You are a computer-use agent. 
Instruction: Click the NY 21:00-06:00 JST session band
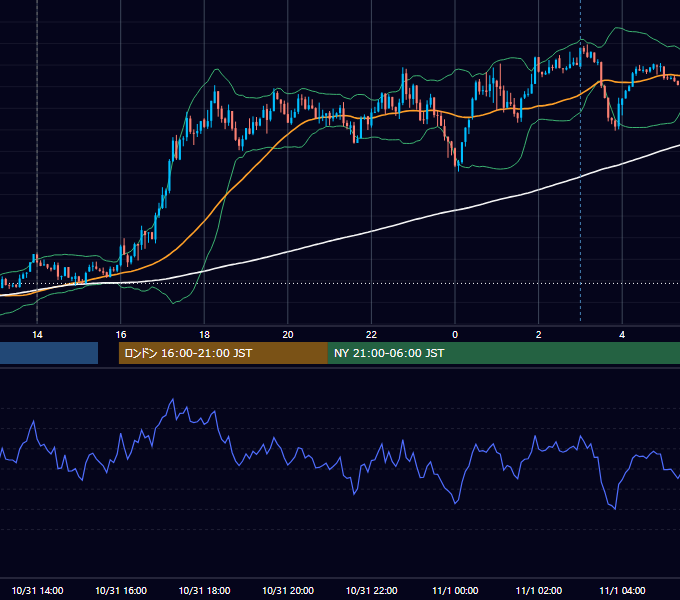click(x=503, y=353)
